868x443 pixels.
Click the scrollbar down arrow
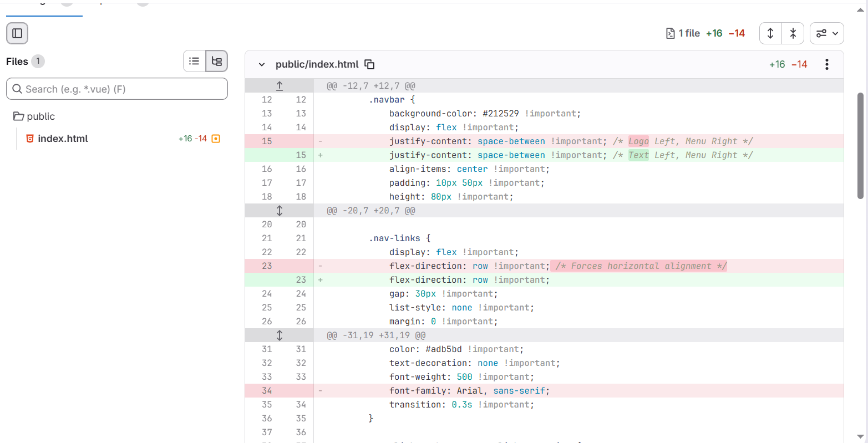point(861,436)
